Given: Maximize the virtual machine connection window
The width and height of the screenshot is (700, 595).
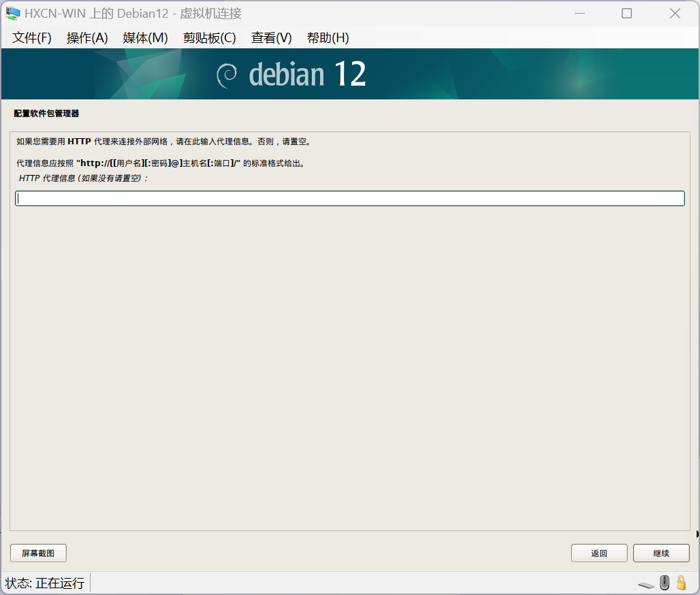Looking at the screenshot, I should [626, 14].
